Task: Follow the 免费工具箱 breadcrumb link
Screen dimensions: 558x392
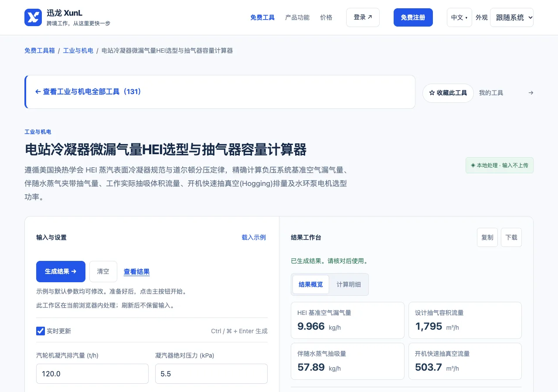Action: pyautogui.click(x=40, y=51)
